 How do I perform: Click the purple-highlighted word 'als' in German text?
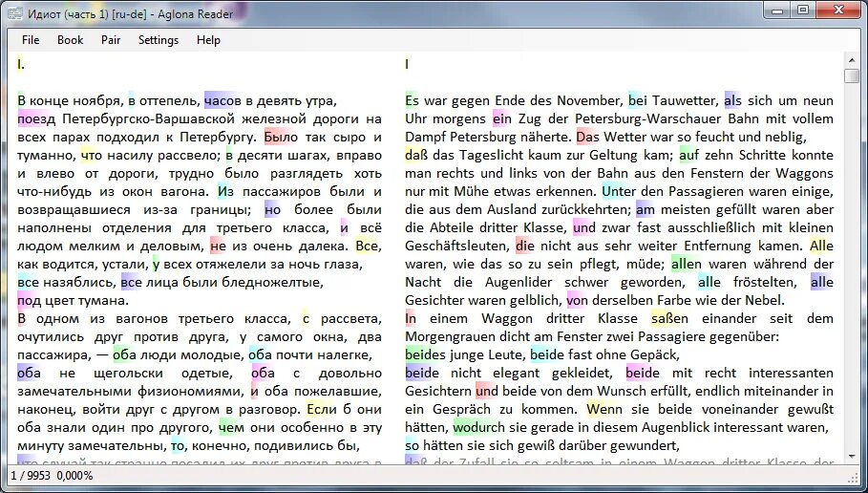pos(733,101)
